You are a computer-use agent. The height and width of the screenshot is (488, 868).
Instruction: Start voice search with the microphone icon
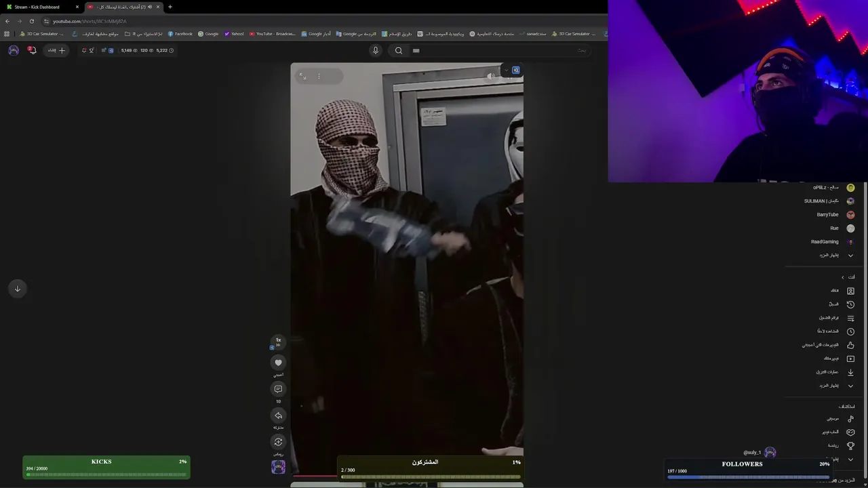(x=375, y=50)
